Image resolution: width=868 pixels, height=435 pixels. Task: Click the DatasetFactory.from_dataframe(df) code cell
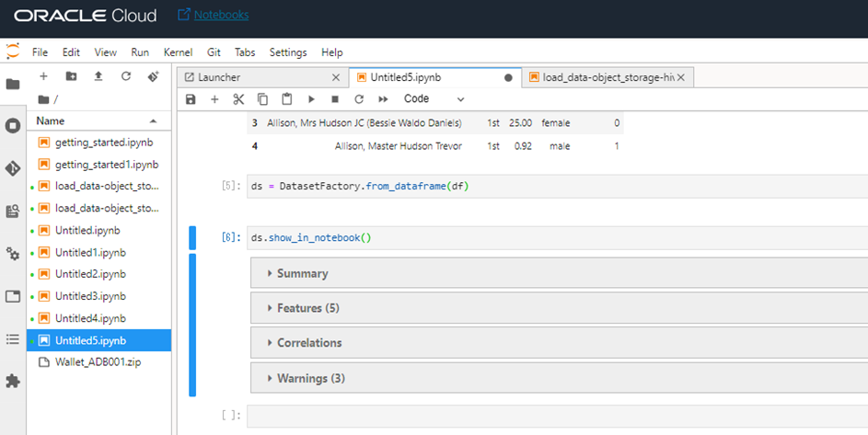557,186
